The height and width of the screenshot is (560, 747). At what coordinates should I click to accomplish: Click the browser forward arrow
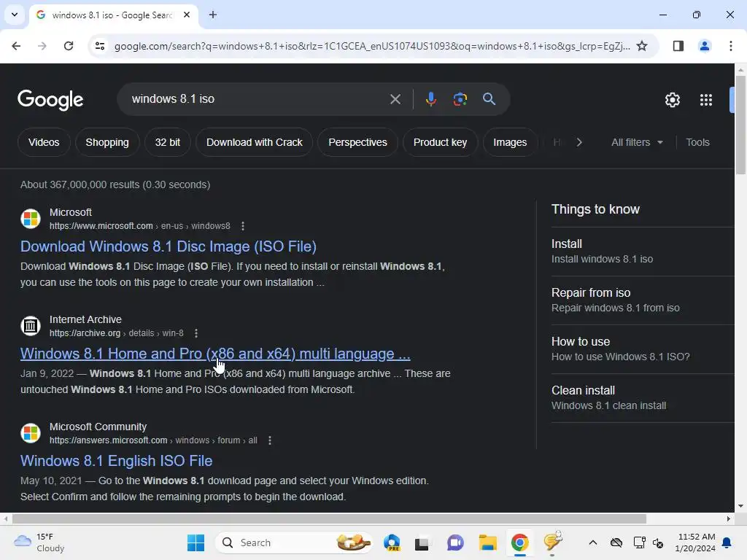pyautogui.click(x=42, y=46)
